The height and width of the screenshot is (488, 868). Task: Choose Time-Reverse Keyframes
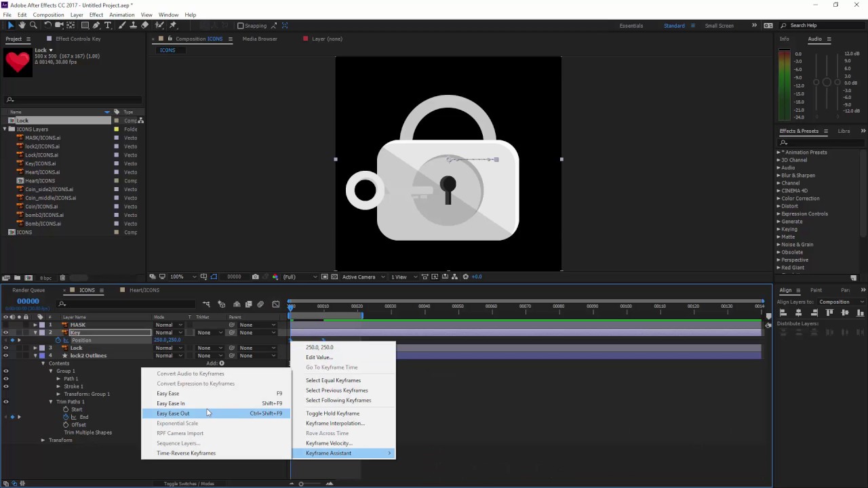point(216,453)
